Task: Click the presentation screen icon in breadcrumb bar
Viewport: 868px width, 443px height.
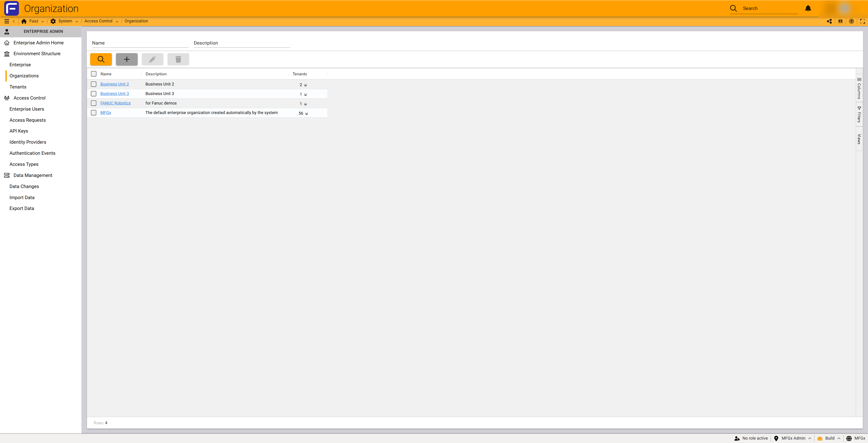Action: 840,21
